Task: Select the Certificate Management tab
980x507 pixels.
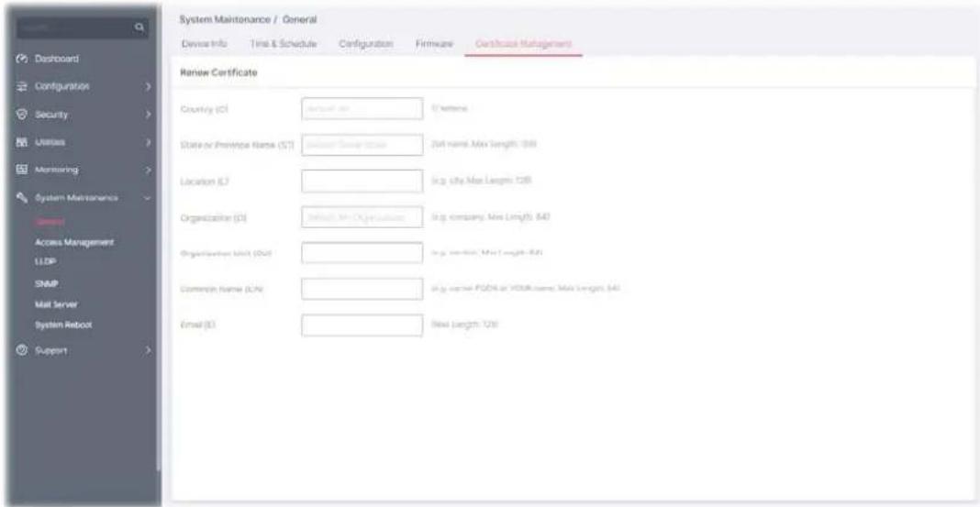Action: [x=524, y=44]
